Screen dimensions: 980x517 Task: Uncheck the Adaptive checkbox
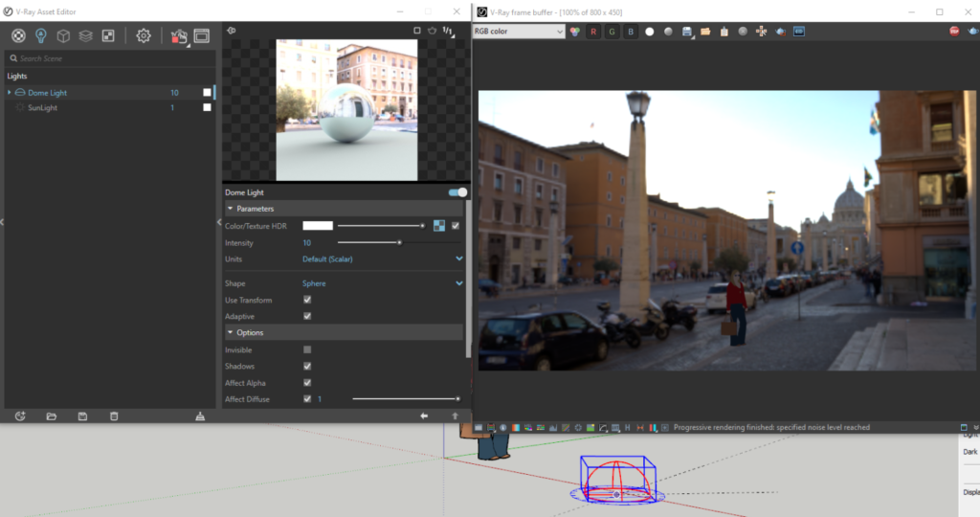coord(307,316)
